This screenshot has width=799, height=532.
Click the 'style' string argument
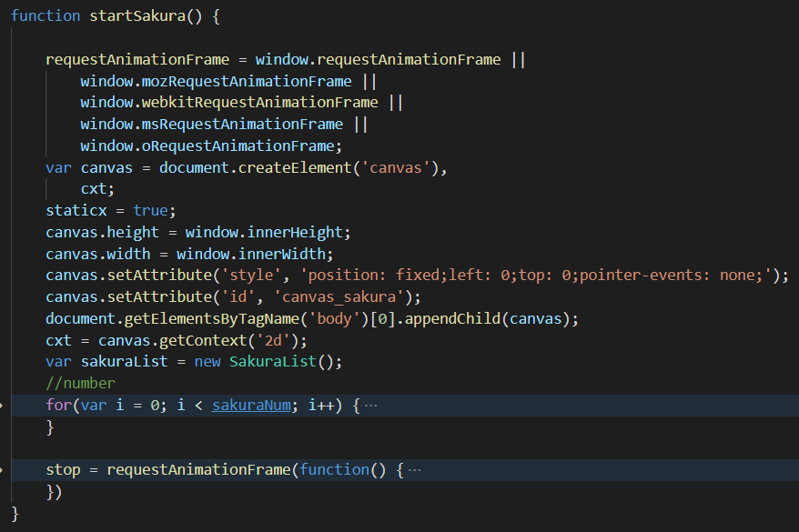(252, 276)
